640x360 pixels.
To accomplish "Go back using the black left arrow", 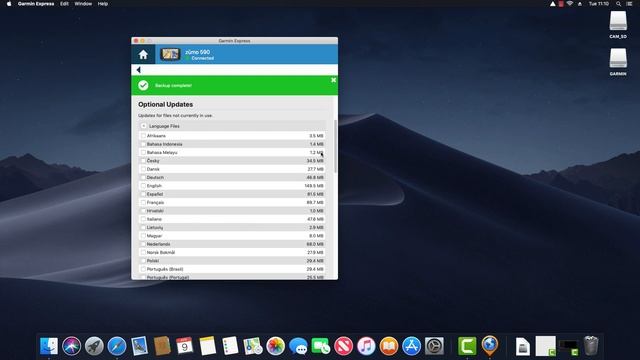I will (x=139, y=70).
